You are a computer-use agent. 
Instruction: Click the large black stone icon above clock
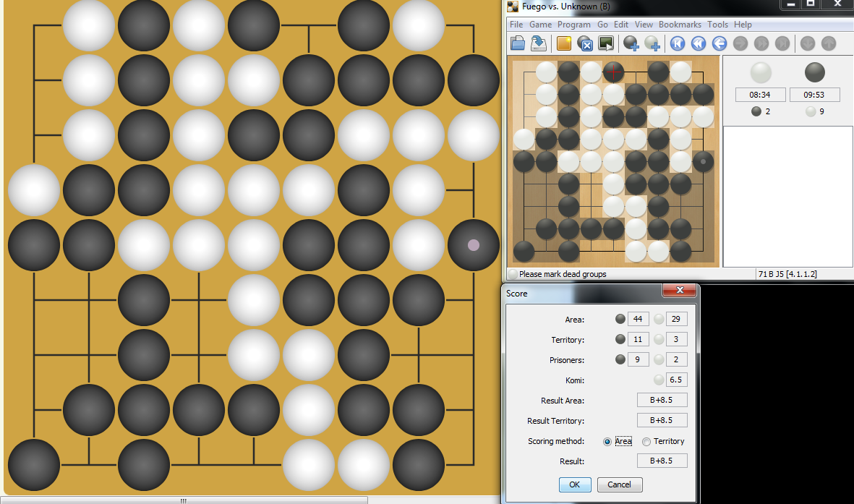pyautogui.click(x=815, y=72)
